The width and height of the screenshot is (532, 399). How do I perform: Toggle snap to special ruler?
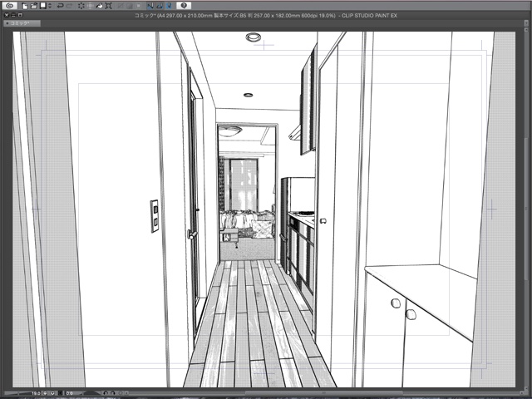[x=160, y=6]
